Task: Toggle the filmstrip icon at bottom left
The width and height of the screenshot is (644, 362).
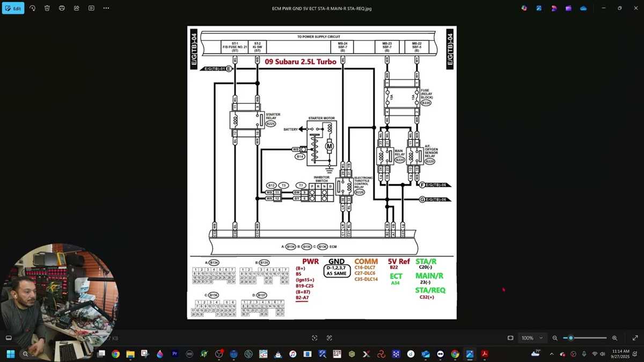Action: pyautogui.click(x=9, y=338)
